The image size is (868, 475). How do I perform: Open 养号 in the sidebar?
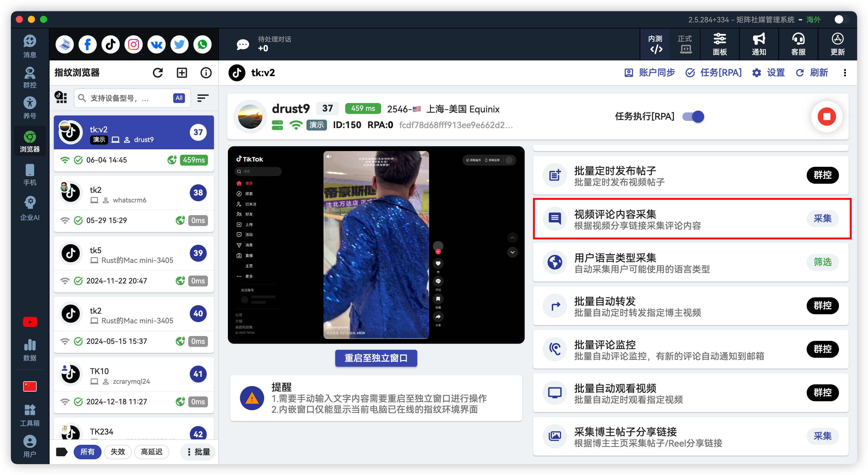(30, 108)
